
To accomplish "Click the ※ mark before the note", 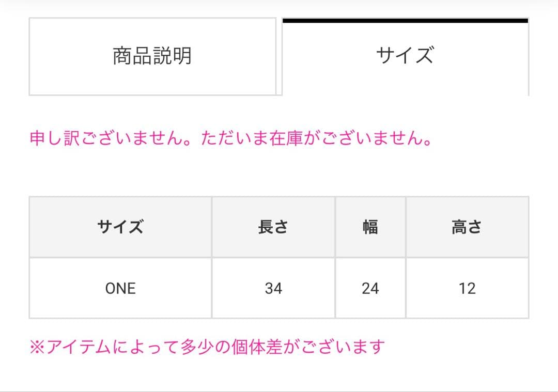I will pos(38,347).
